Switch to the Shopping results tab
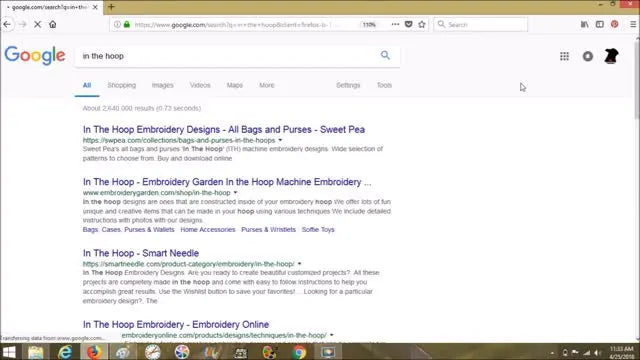Viewport: 640px width, 360px height. (x=122, y=85)
